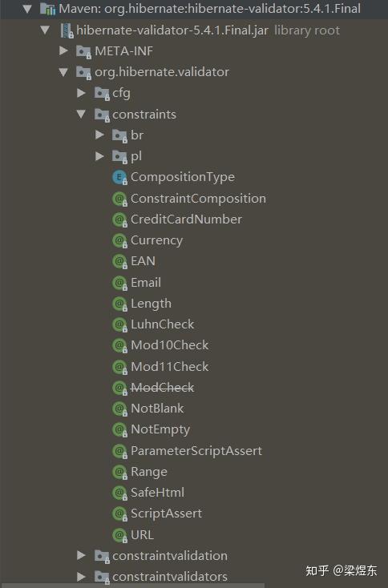
Task: Click the annotation icon beside SafeHtml
Action: click(119, 493)
